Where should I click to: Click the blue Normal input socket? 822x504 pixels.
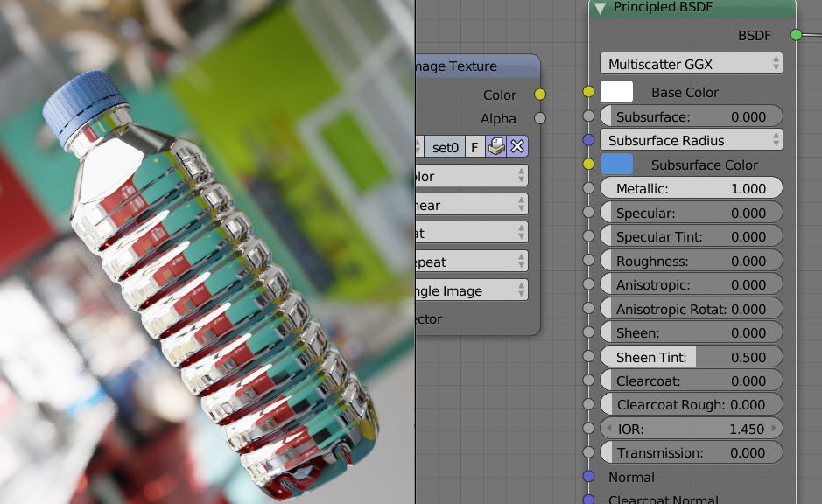tap(588, 476)
